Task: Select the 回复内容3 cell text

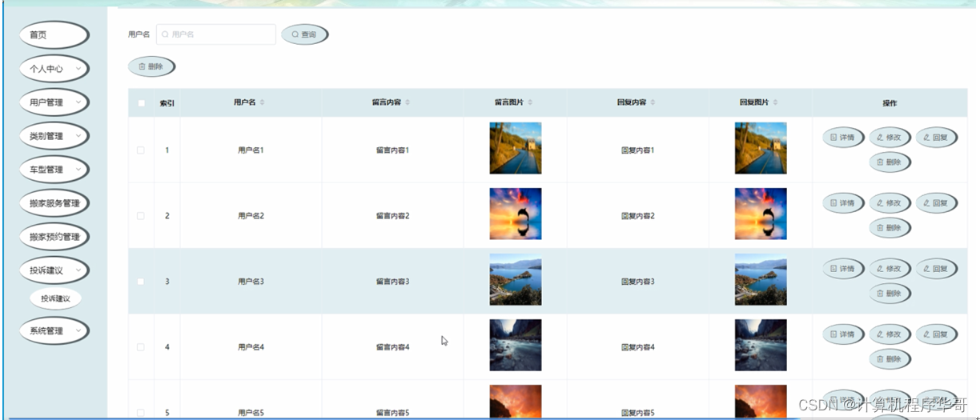Action: click(637, 282)
